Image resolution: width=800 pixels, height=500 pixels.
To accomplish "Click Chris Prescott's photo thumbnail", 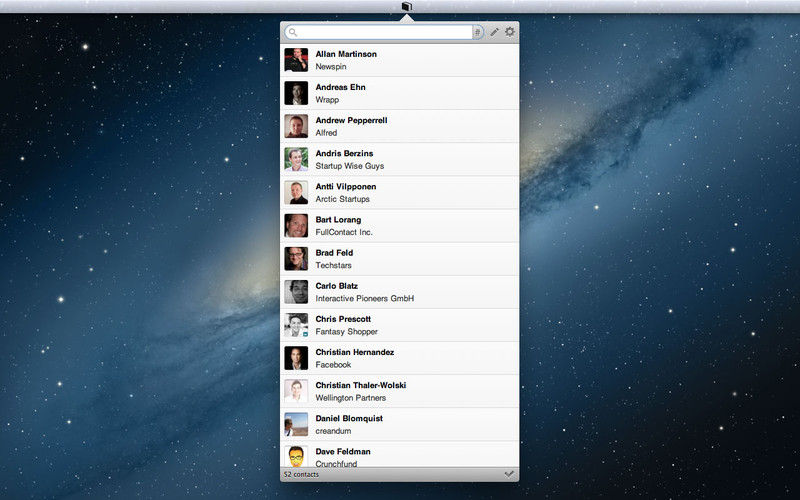I will click(x=296, y=325).
